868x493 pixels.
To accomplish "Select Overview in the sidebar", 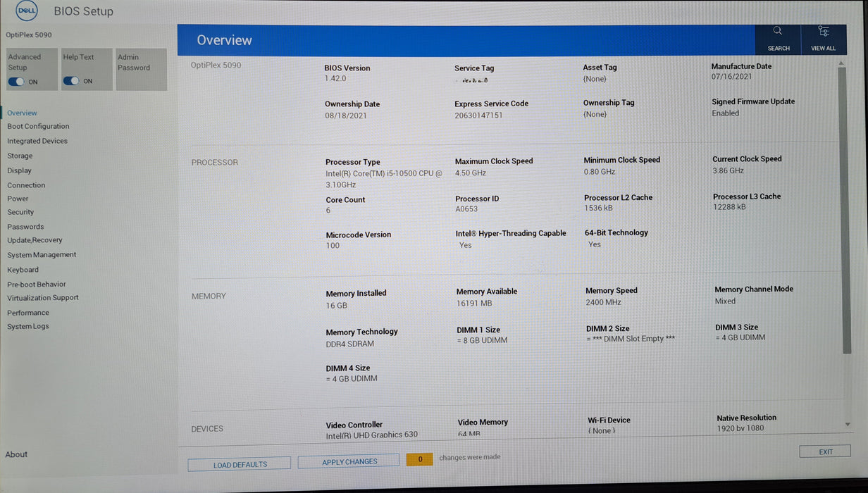I will (x=22, y=113).
